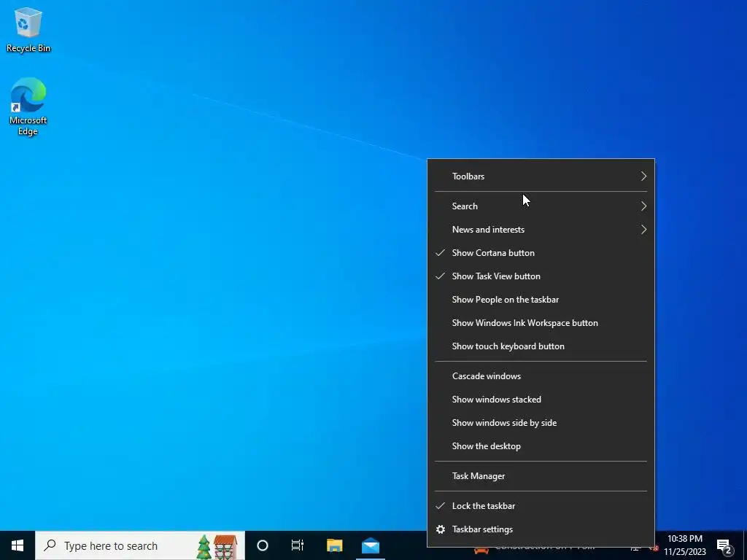Choose Show windows stacked

point(541,400)
